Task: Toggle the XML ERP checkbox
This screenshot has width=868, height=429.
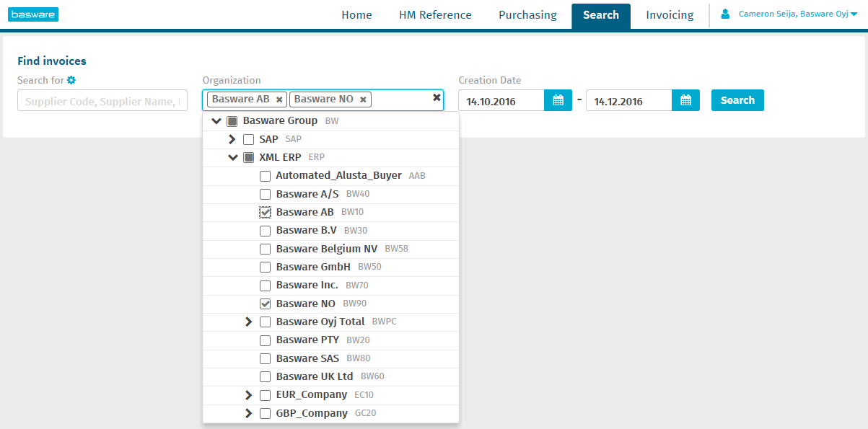Action: pos(248,157)
